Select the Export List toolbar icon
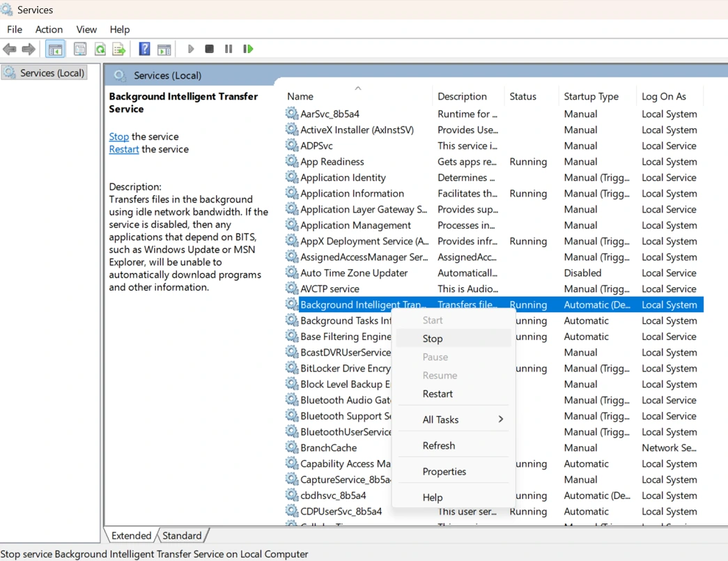This screenshot has width=728, height=561. (119, 48)
